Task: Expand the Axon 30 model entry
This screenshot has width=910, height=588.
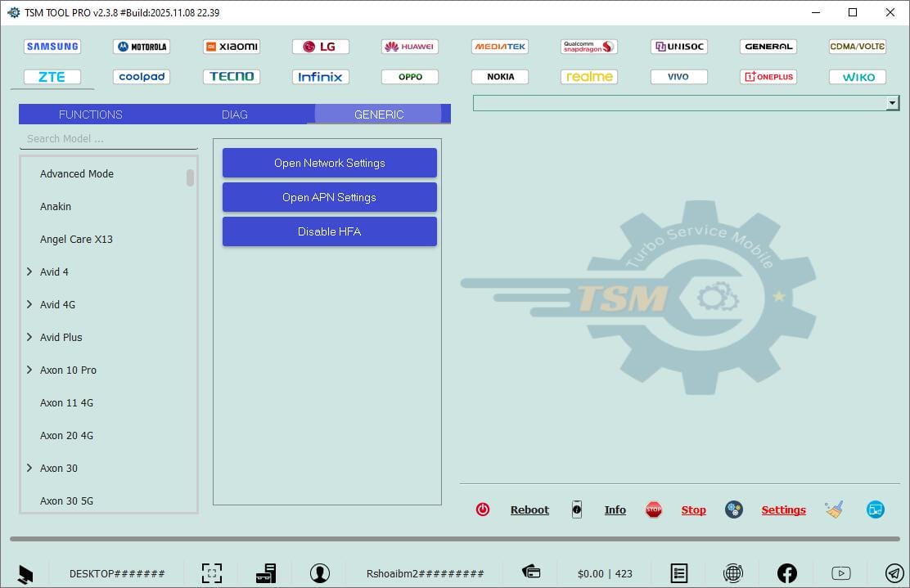Action: coord(29,468)
